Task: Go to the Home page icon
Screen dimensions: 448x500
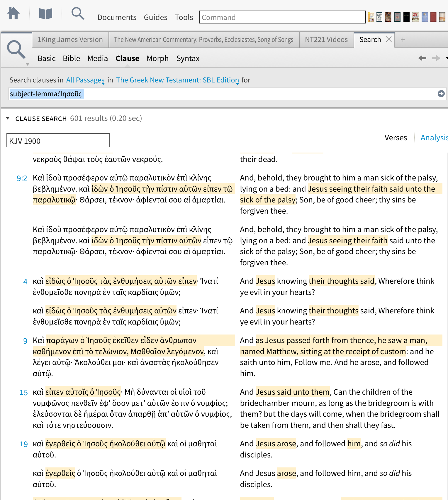Action: [13, 13]
